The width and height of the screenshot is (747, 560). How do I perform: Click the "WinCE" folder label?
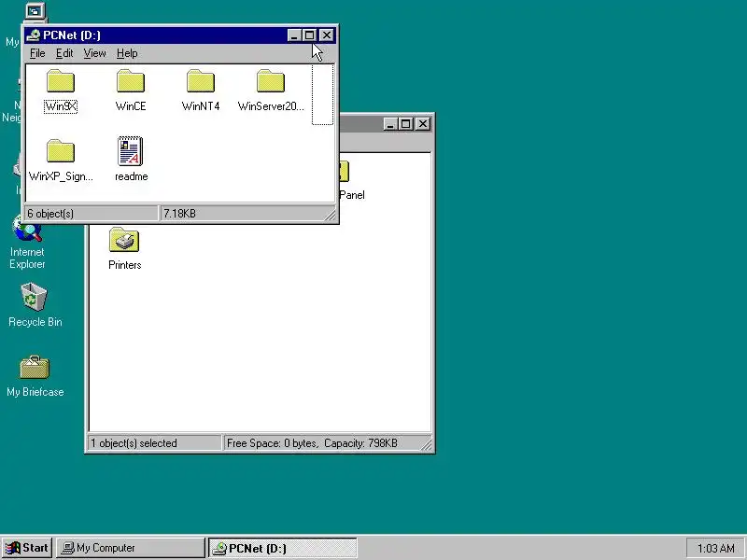[131, 106]
